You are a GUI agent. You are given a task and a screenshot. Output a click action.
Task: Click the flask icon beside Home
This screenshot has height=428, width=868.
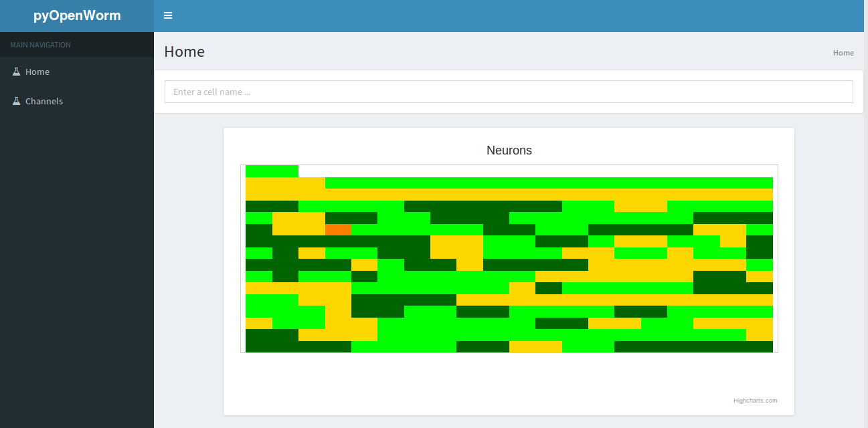coord(16,71)
